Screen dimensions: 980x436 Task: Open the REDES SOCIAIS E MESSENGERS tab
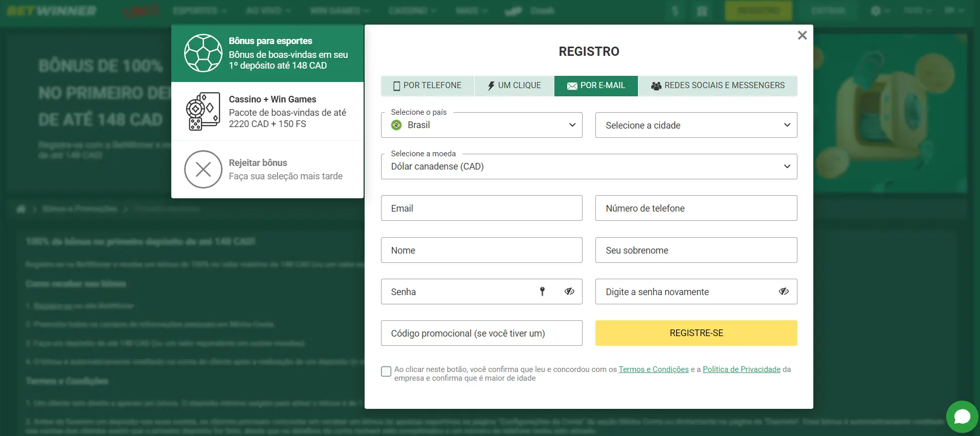click(718, 86)
